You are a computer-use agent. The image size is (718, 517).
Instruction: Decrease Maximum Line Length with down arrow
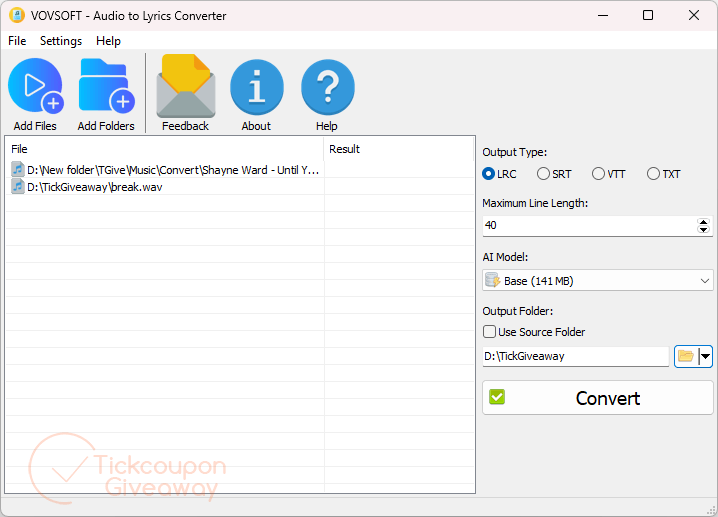[703, 229]
